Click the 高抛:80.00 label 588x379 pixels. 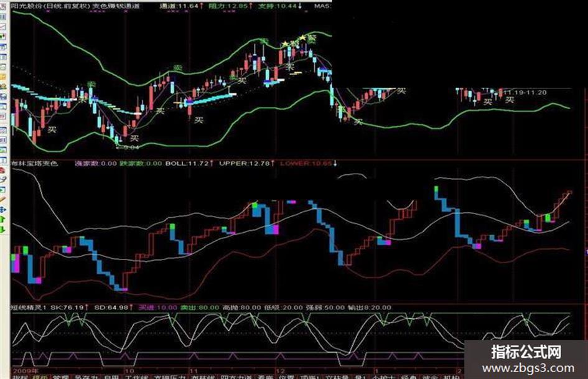tap(241, 307)
